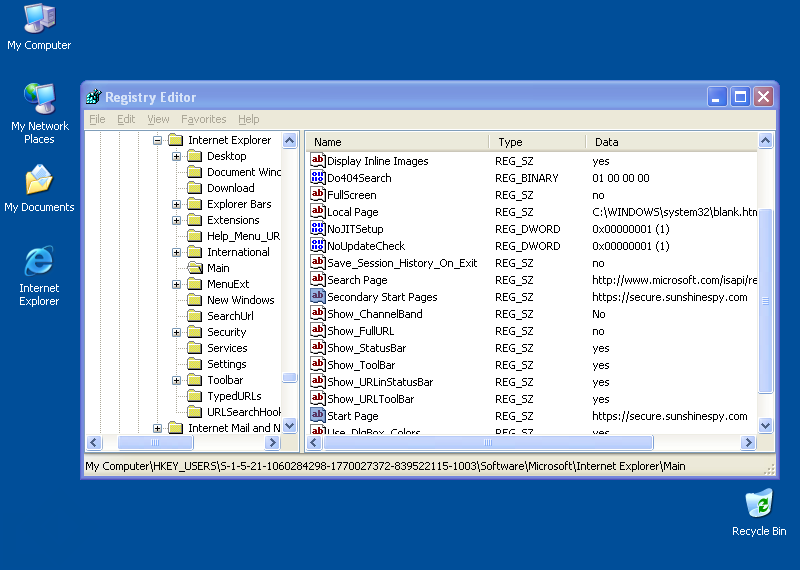
Task: Click the Registry Editor title bar icon
Action: coord(94,96)
